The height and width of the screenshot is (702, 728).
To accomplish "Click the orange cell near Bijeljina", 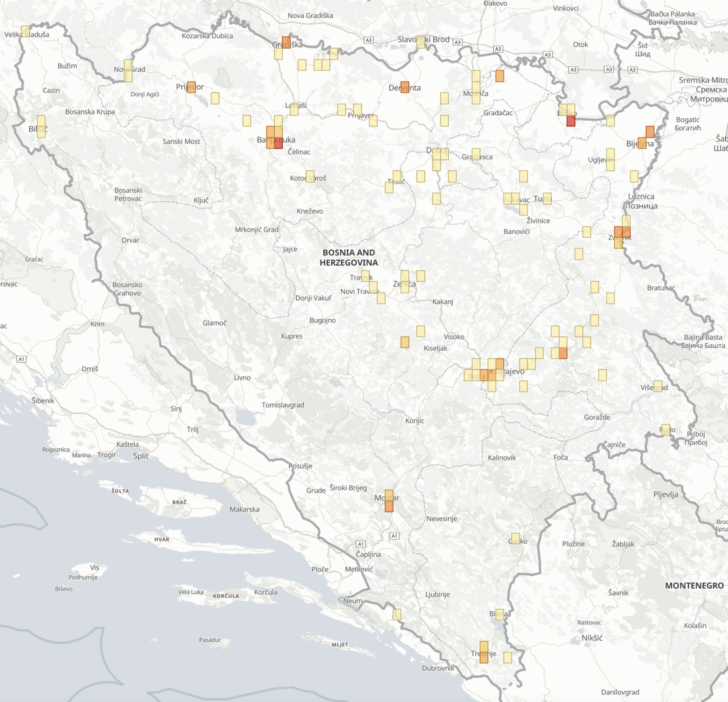I will click(x=649, y=132).
